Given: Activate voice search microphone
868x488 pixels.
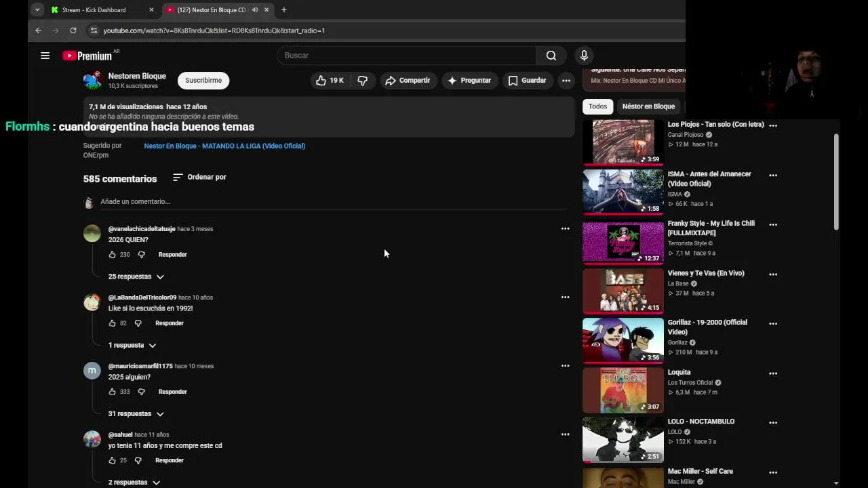Looking at the screenshot, I should pos(584,56).
